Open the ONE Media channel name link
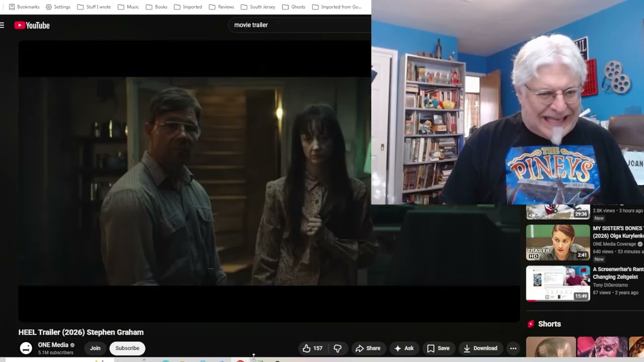 [53, 345]
